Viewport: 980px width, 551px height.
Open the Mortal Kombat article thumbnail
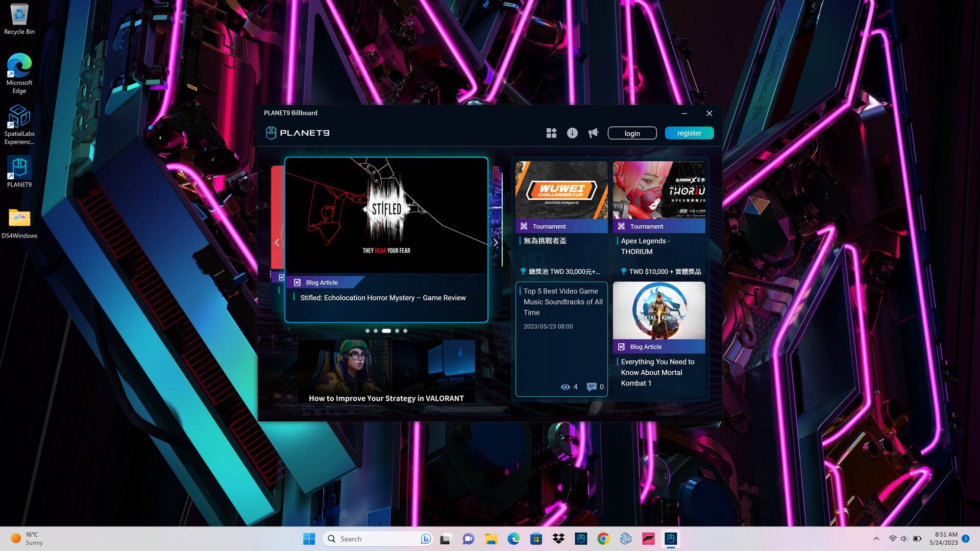click(x=659, y=311)
